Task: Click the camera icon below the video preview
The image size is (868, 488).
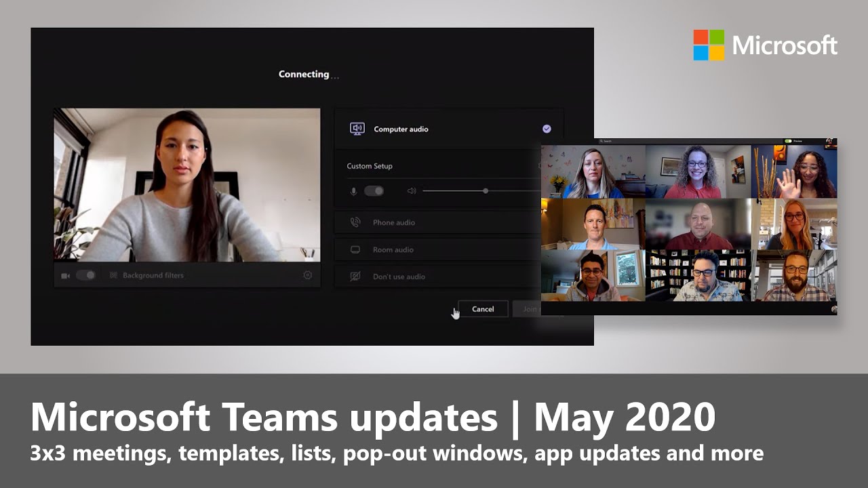Action: [x=66, y=276]
